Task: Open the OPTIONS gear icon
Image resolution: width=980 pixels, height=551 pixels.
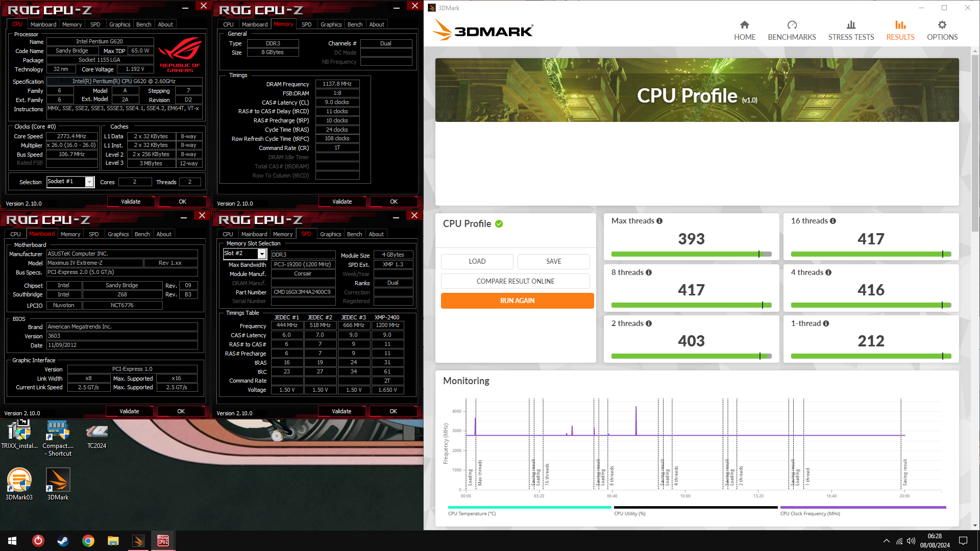Action: (x=942, y=25)
